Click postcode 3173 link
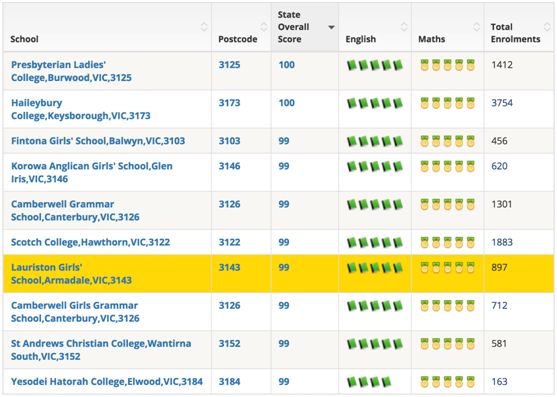The width and height of the screenshot is (557, 397). (229, 103)
